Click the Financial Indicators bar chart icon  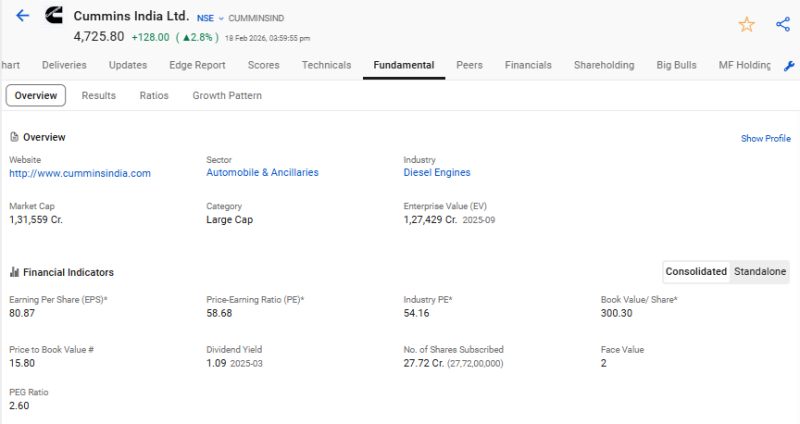point(14,272)
